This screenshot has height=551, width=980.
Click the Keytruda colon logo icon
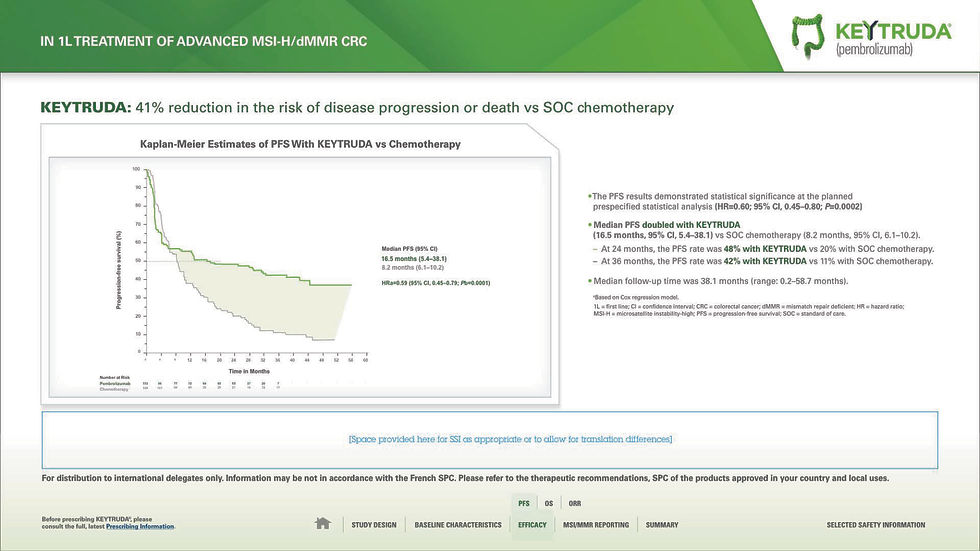pos(808,36)
